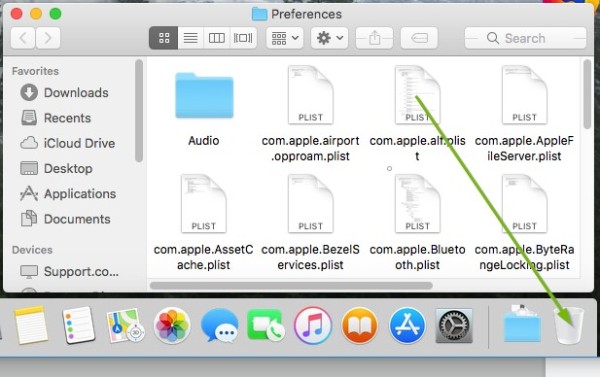The image size is (600, 377).
Task: Click the vertical scrollbar in file area
Action: (587, 94)
